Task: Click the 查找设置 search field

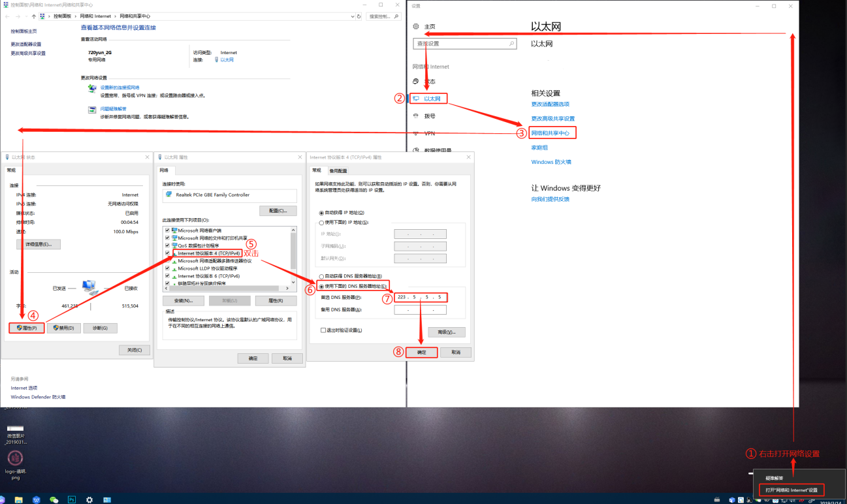Action: [x=464, y=44]
